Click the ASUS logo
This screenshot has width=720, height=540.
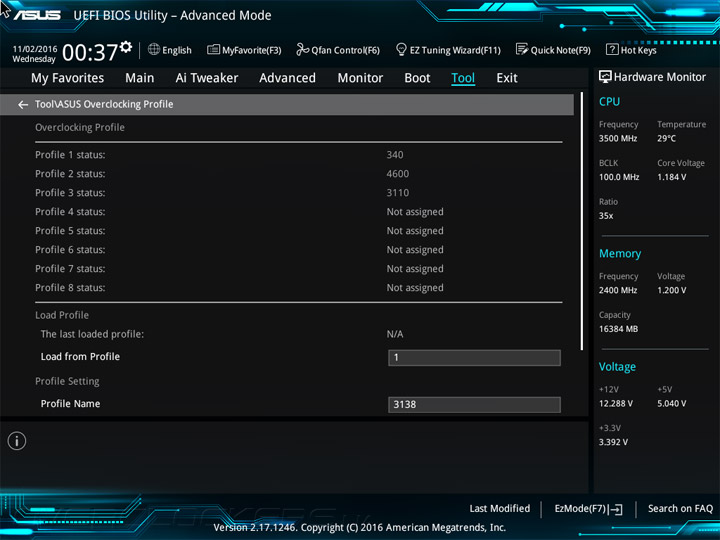37,15
